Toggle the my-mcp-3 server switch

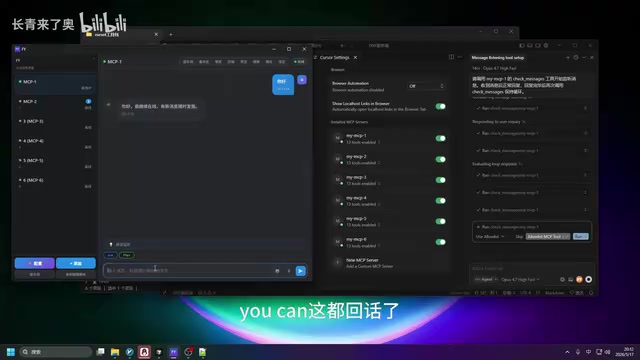440,180
